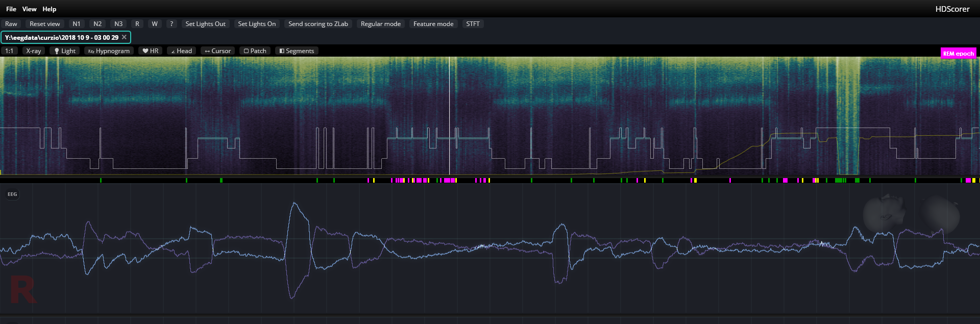Viewport: 980px width, 324px height.
Task: Toggle the HR heart rate display
Action: 151,51
